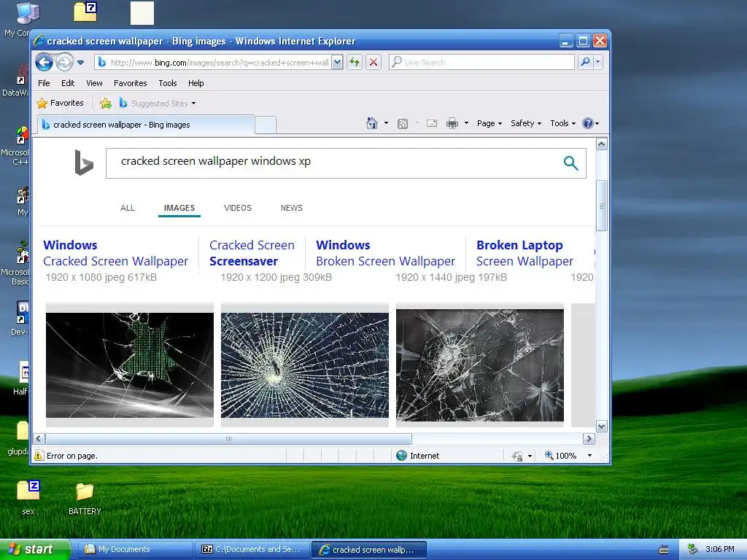Click the vertical scrollbar up arrow
This screenshot has width=747, height=560.
click(602, 144)
